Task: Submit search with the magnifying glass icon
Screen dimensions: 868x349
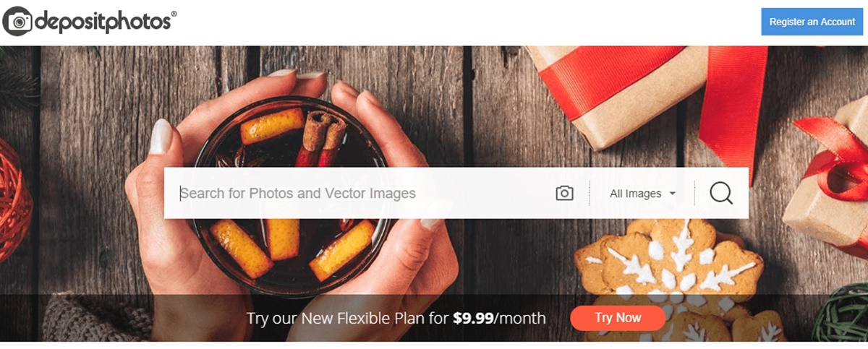Action: [x=721, y=193]
